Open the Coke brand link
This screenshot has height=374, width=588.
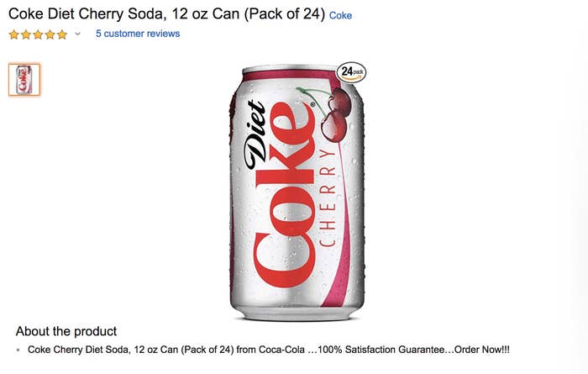pos(340,15)
